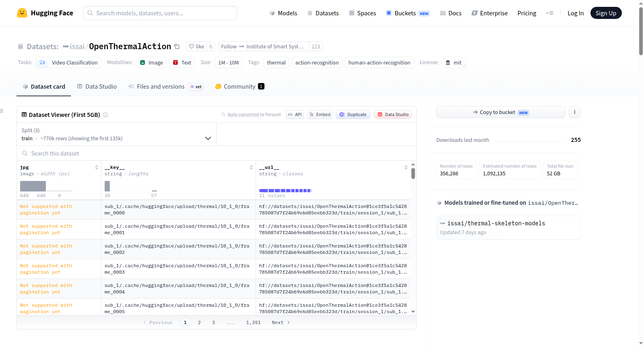644x347 pixels.
Task: Go to page 3 of the viewer
Action: [x=213, y=322]
